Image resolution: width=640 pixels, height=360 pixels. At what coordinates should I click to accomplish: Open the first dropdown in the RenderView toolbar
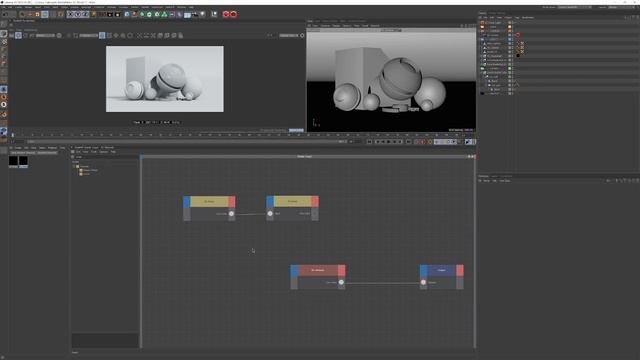click(45, 36)
